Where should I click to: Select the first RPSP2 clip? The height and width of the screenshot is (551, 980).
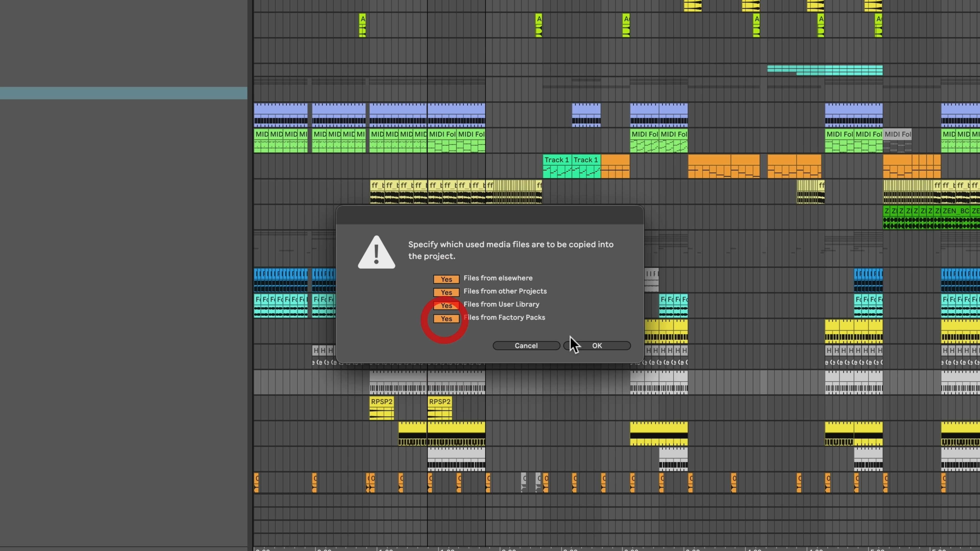click(382, 408)
